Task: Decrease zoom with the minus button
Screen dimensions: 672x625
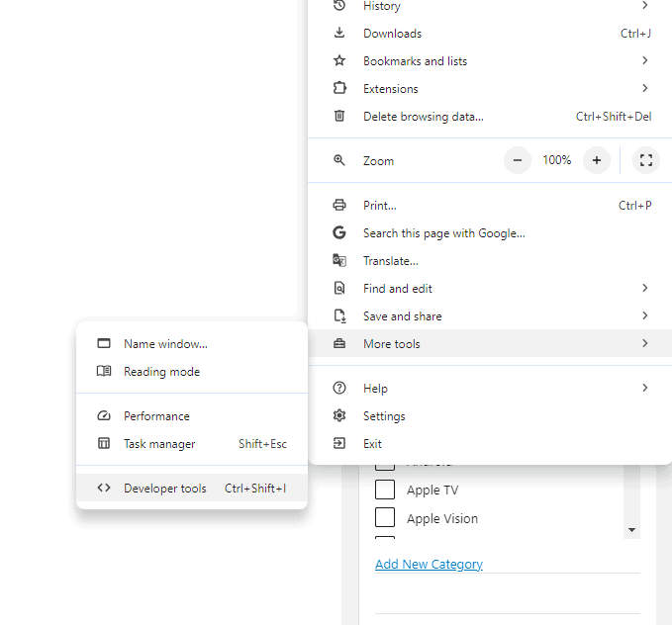Action: tap(518, 160)
